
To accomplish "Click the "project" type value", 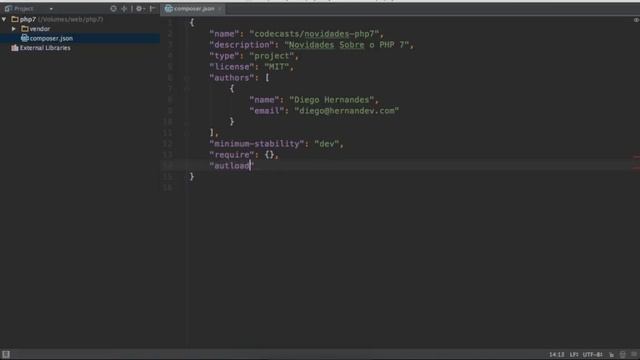I will pyautogui.click(x=271, y=56).
